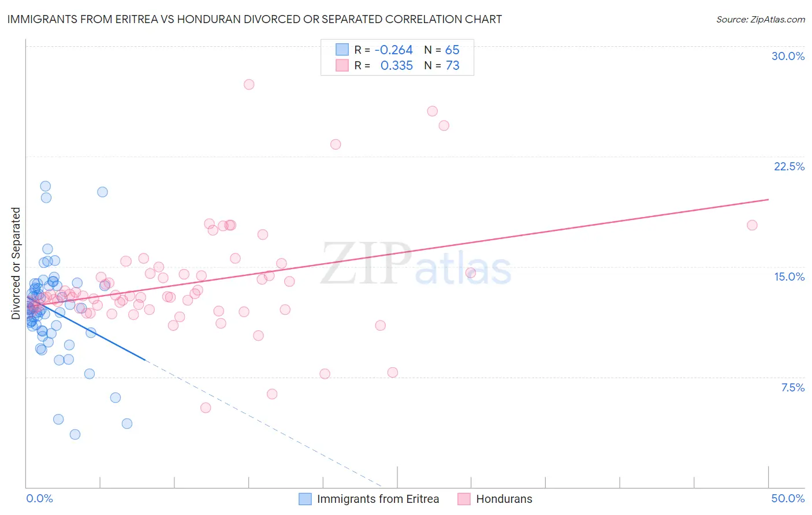Image resolution: width=812 pixels, height=515 pixels.
Task: Click the 15.0% y-axis label
Action: [x=789, y=277]
